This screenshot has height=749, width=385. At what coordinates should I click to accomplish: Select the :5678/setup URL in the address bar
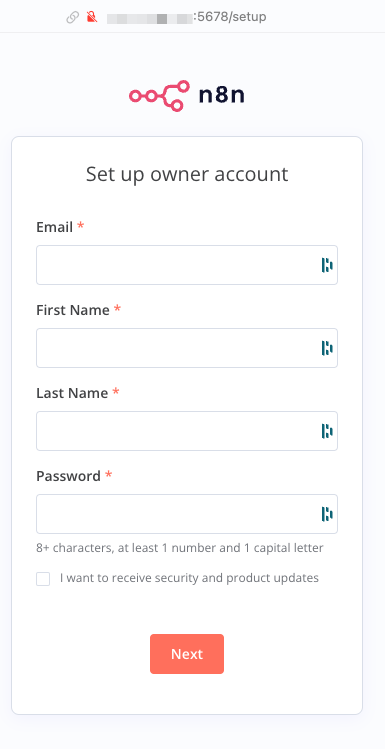pyautogui.click(x=230, y=18)
